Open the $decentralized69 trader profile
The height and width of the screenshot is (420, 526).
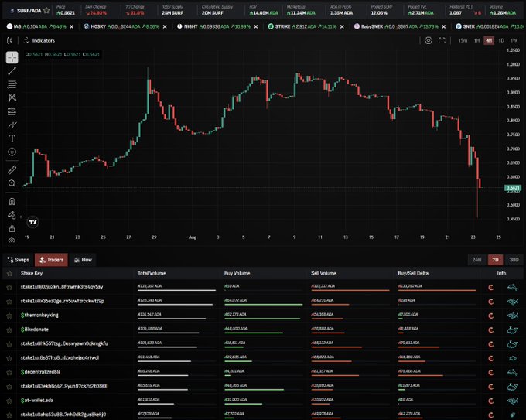click(x=40, y=372)
